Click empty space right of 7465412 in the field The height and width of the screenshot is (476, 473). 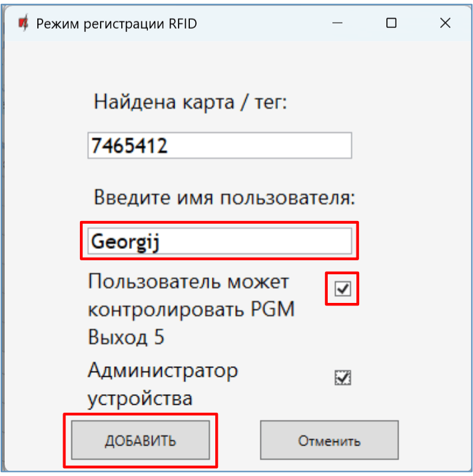[x=266, y=146]
